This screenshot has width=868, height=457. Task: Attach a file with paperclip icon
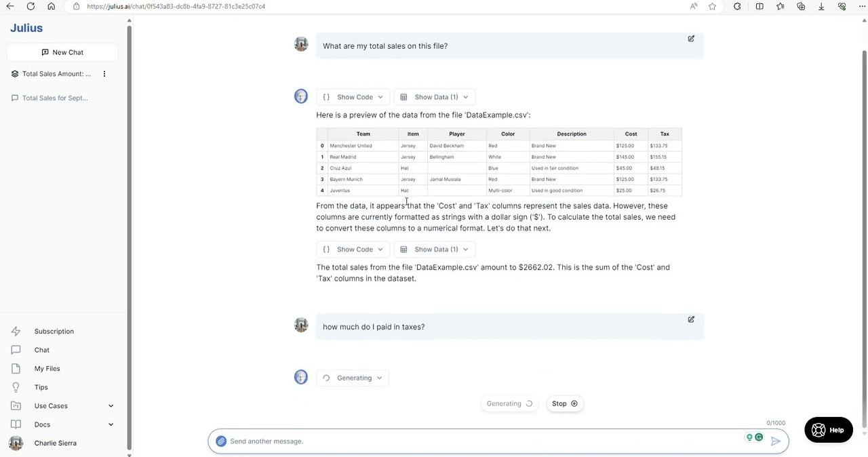221,441
